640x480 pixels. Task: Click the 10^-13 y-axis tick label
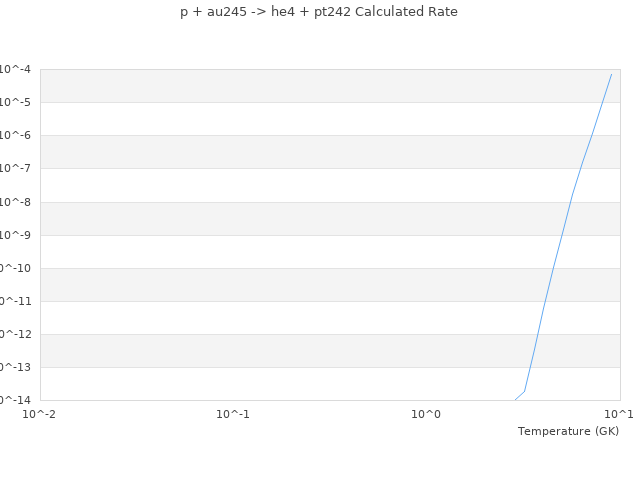[x=15, y=367]
